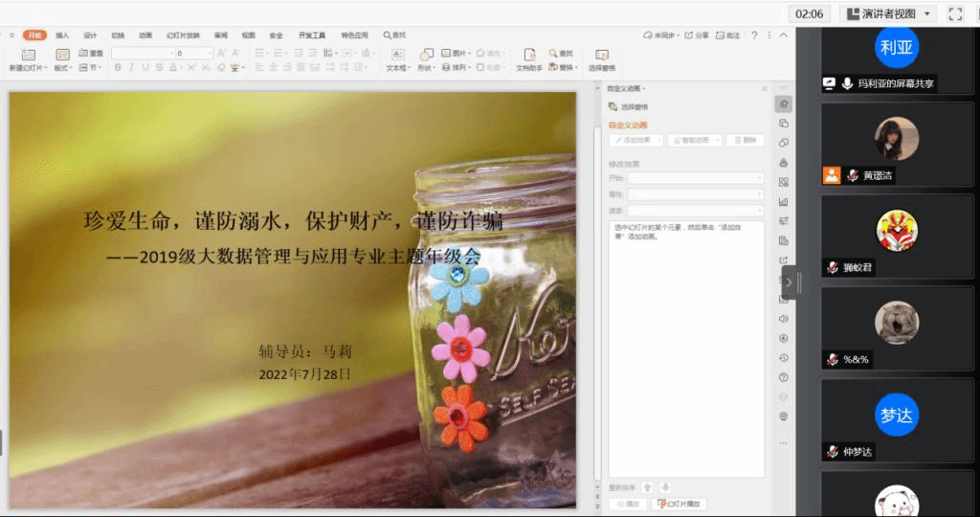Image resolution: width=980 pixels, height=517 pixels.
Task: Click the help question mark icon in ribbon
Action: point(754,35)
